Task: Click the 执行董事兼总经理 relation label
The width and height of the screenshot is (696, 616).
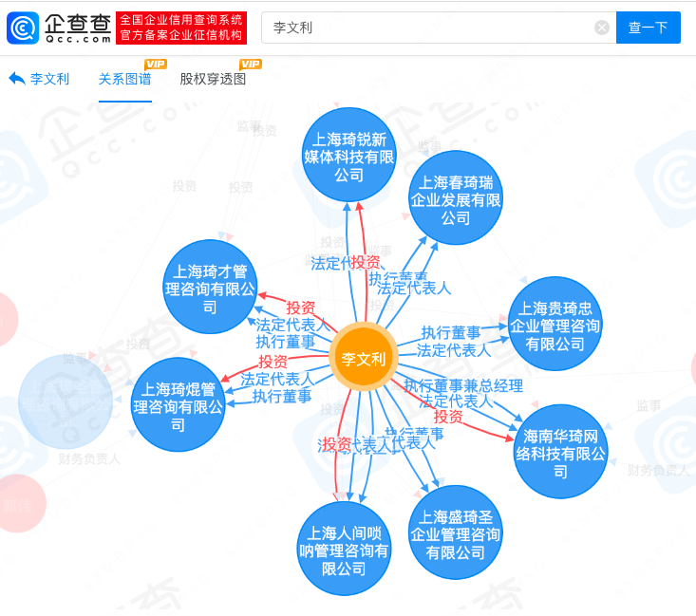Action: [x=463, y=385]
